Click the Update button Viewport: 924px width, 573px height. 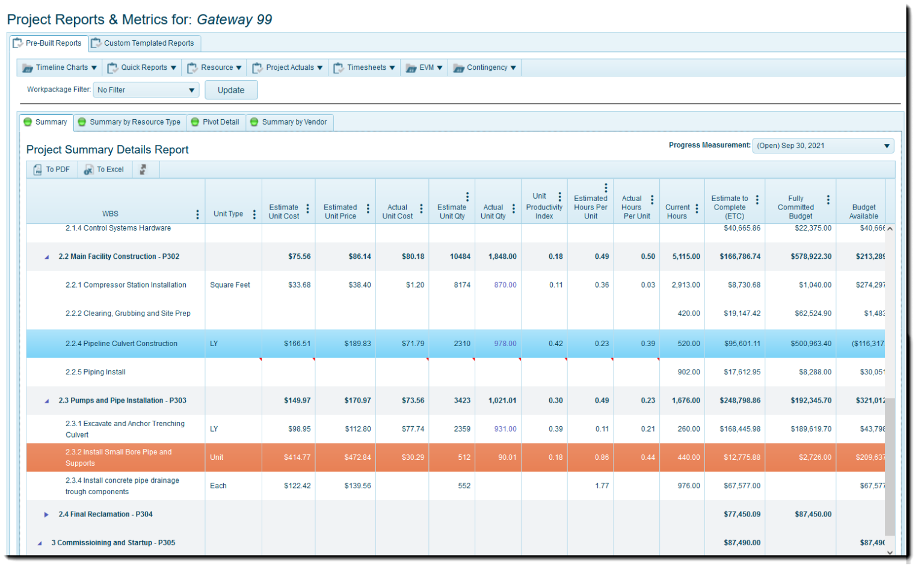coord(231,89)
